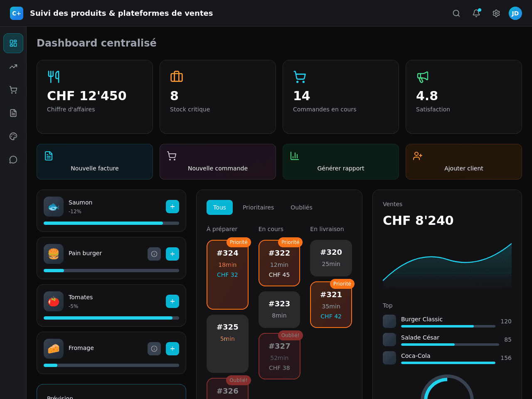Screen dimensions: 532x399
Task: Open the document sidebar icon
Action: coord(13,113)
